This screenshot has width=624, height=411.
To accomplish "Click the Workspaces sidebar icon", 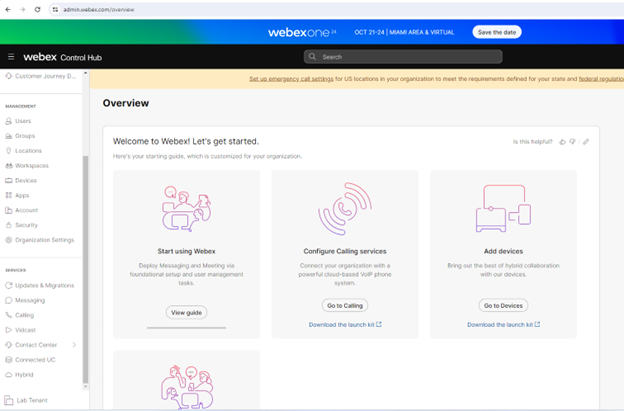I will pos(8,166).
